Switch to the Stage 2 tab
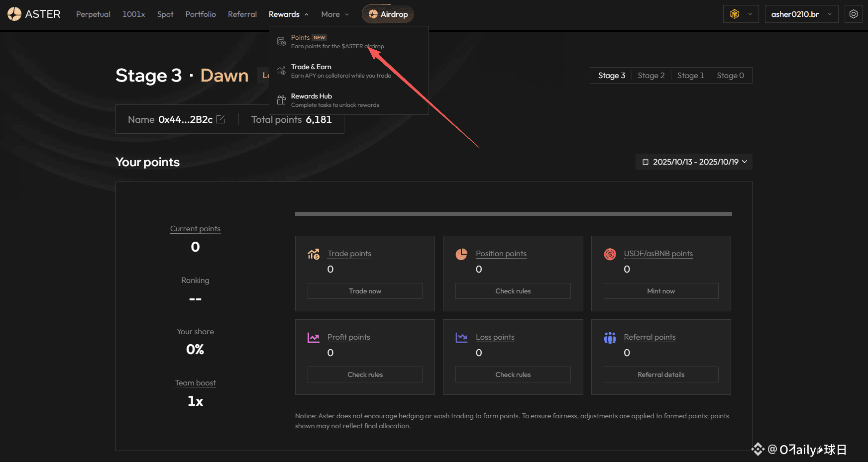Image resolution: width=868 pixels, height=462 pixels. [651, 76]
